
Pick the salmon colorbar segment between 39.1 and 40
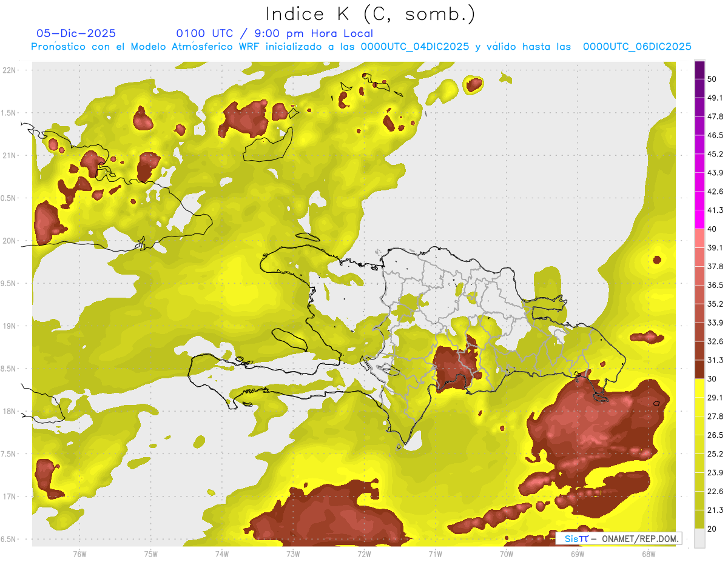699,238
